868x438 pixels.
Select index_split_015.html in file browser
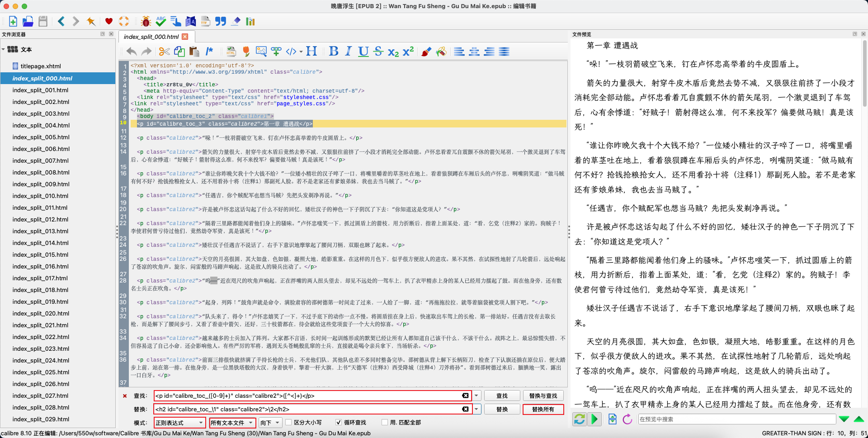coord(40,254)
